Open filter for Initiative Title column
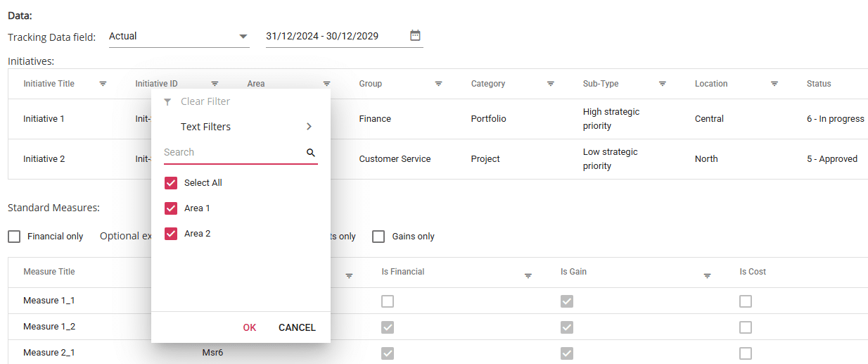Image resolution: width=868 pixels, height=364 pixels. point(103,84)
